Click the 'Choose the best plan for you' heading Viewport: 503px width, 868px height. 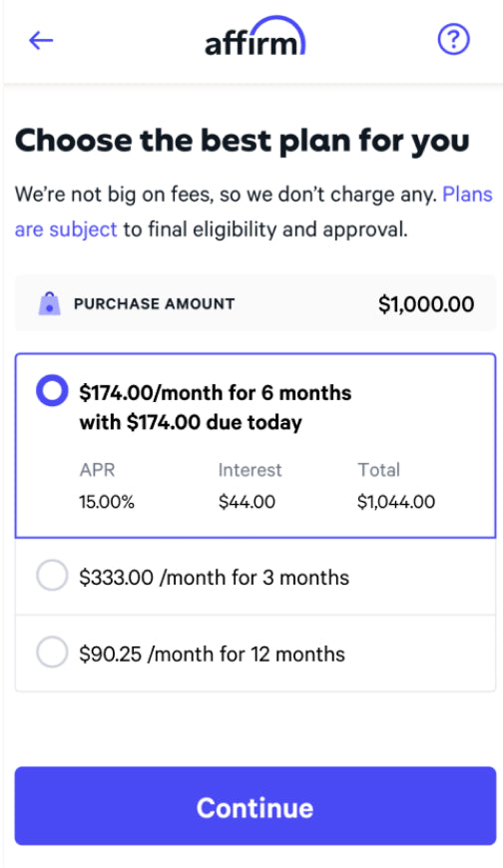click(x=243, y=141)
